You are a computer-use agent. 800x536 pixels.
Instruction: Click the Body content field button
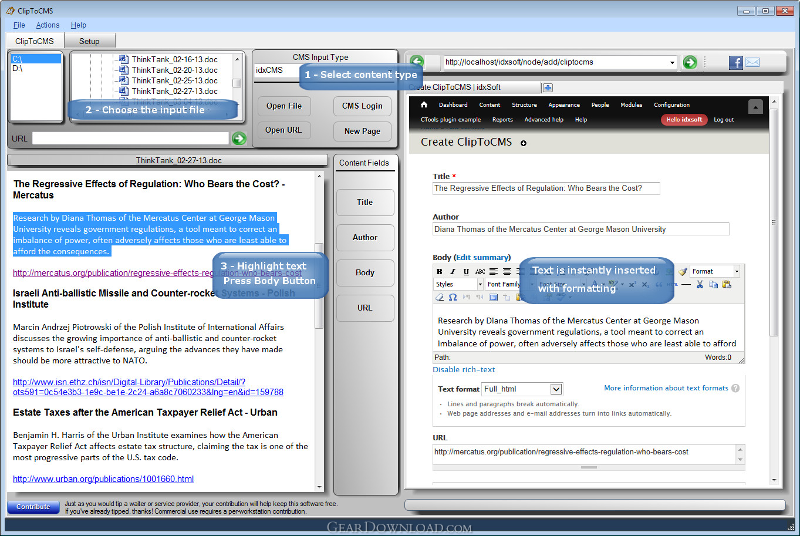point(365,273)
